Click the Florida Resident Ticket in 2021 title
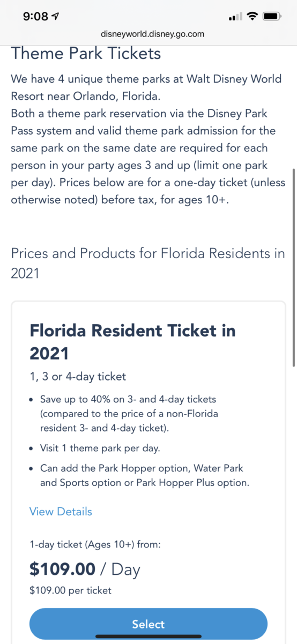The image size is (297, 644). (x=132, y=341)
